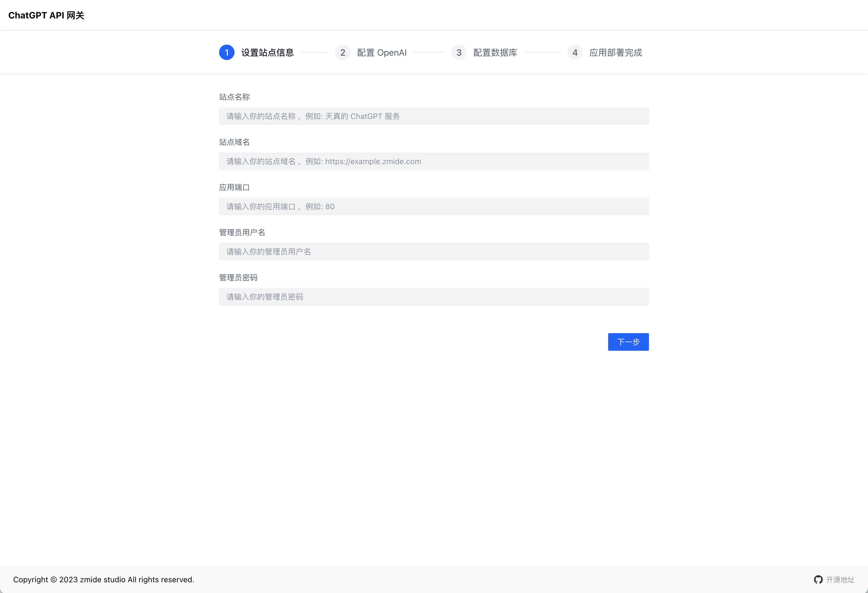Click the step 3 number circle
Image resolution: width=868 pixels, height=593 pixels.
point(459,53)
